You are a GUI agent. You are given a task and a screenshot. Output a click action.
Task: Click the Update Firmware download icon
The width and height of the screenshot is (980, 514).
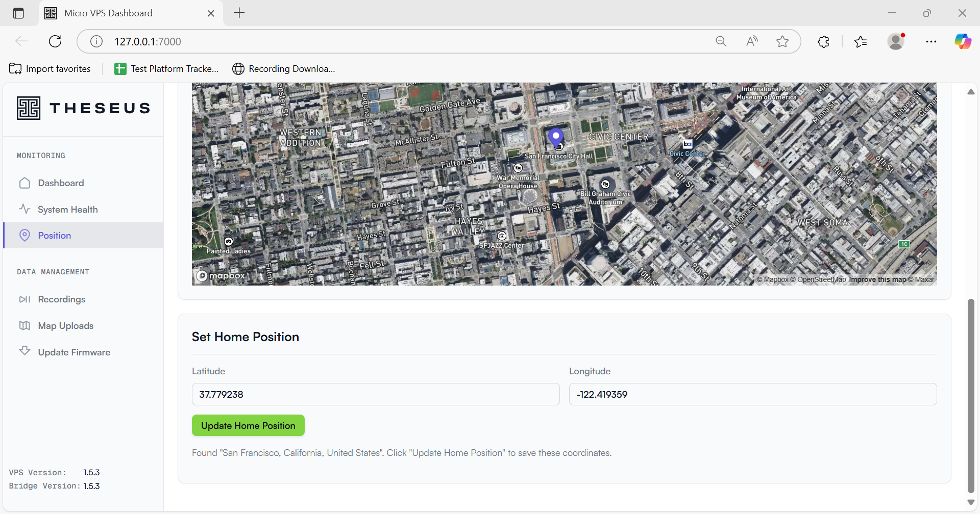click(24, 351)
